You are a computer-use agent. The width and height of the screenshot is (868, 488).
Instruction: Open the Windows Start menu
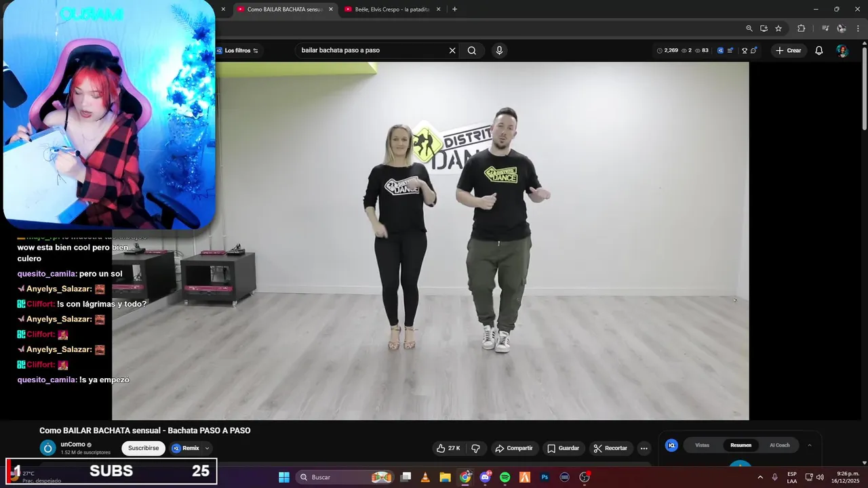(284, 477)
